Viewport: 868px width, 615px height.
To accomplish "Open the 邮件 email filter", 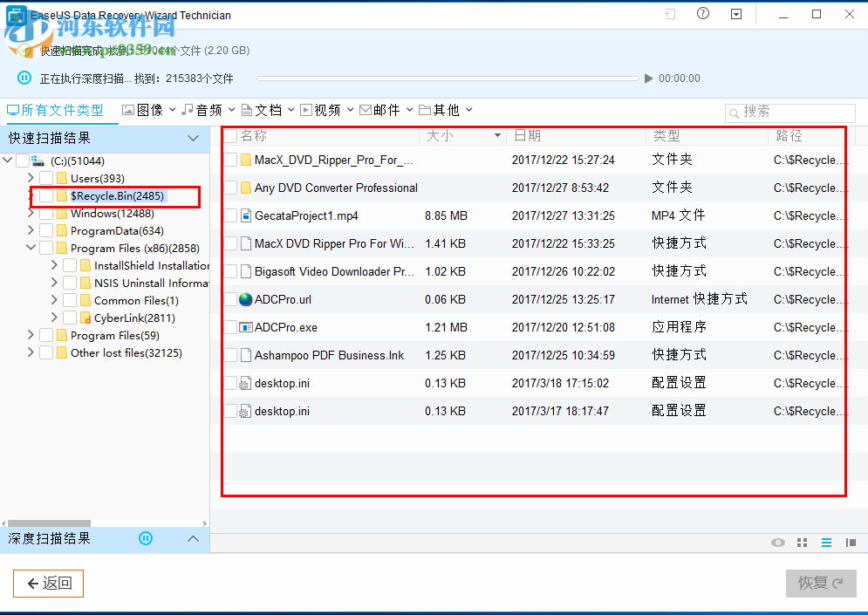I will pyautogui.click(x=385, y=109).
